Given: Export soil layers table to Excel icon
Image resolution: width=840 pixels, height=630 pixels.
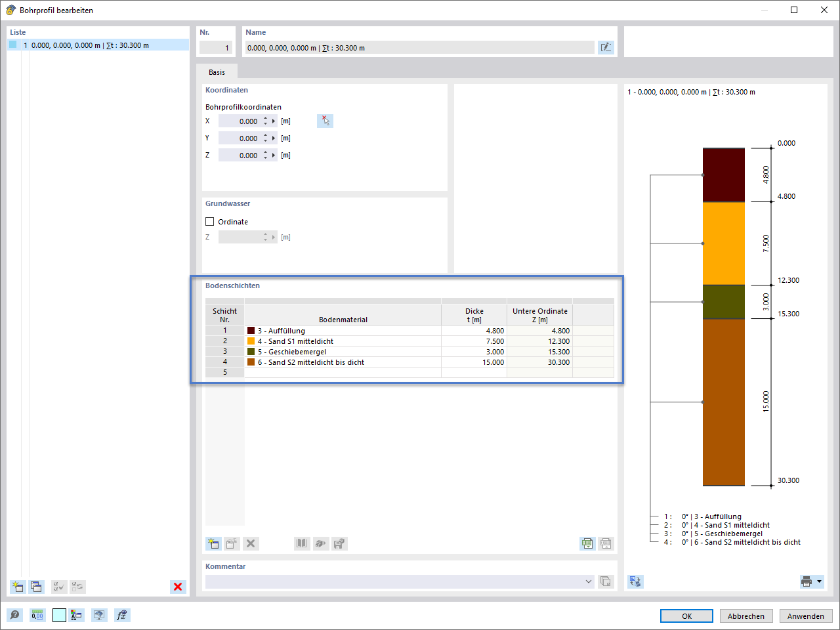Looking at the screenshot, I should coord(587,543).
